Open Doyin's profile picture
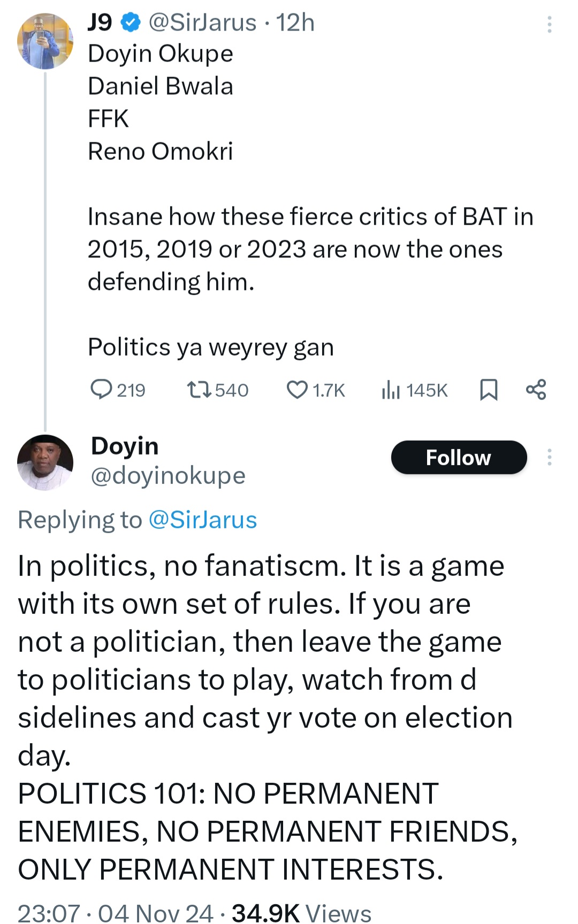 [45, 462]
